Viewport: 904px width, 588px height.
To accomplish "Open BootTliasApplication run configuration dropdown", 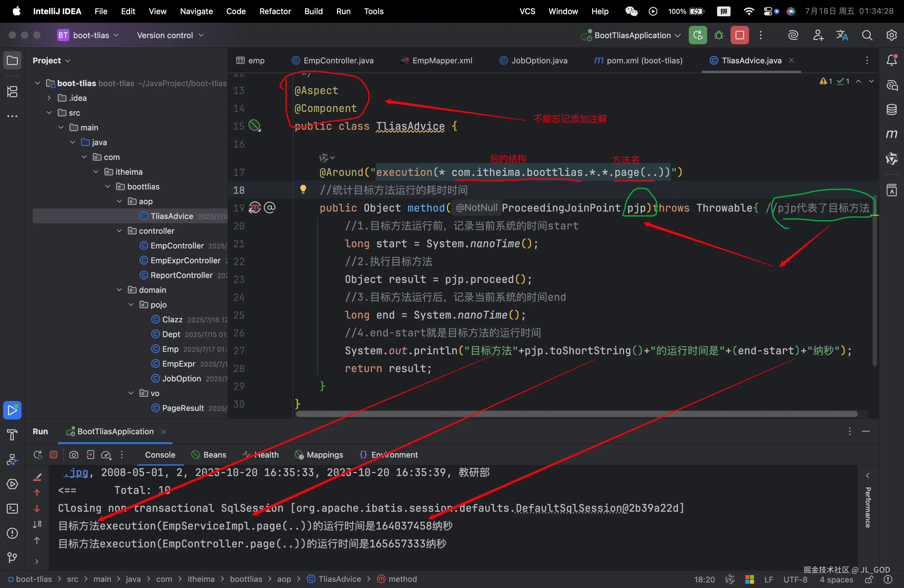I will tap(632, 35).
